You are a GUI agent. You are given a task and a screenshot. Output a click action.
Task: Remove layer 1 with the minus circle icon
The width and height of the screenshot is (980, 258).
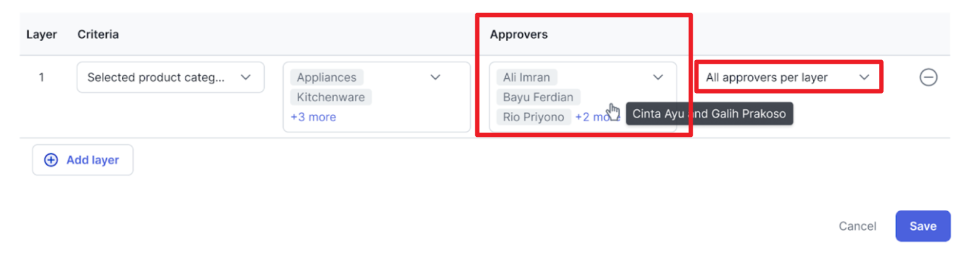[x=928, y=77]
